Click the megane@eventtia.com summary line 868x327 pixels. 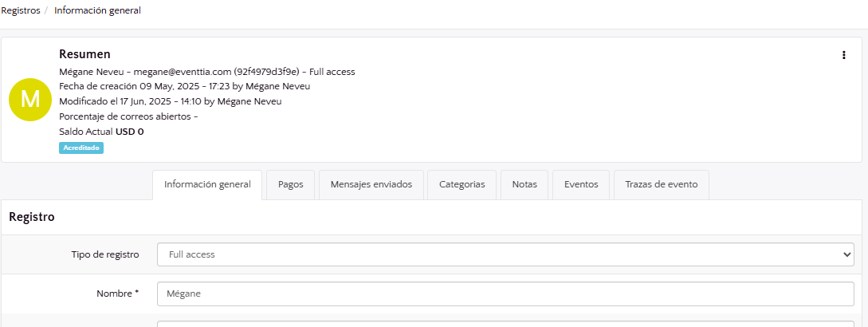click(207, 72)
